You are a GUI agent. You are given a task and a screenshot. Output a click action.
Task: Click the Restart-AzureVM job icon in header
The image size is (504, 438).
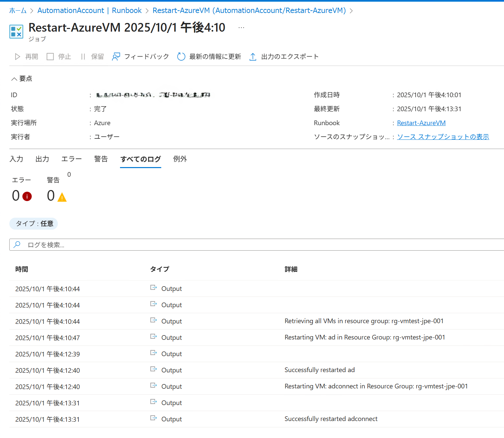(16, 32)
